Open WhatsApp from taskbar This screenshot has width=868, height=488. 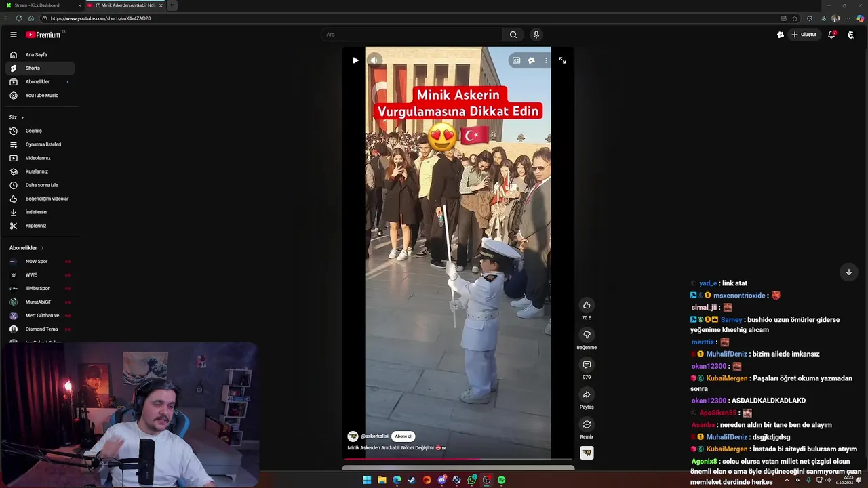click(x=471, y=480)
